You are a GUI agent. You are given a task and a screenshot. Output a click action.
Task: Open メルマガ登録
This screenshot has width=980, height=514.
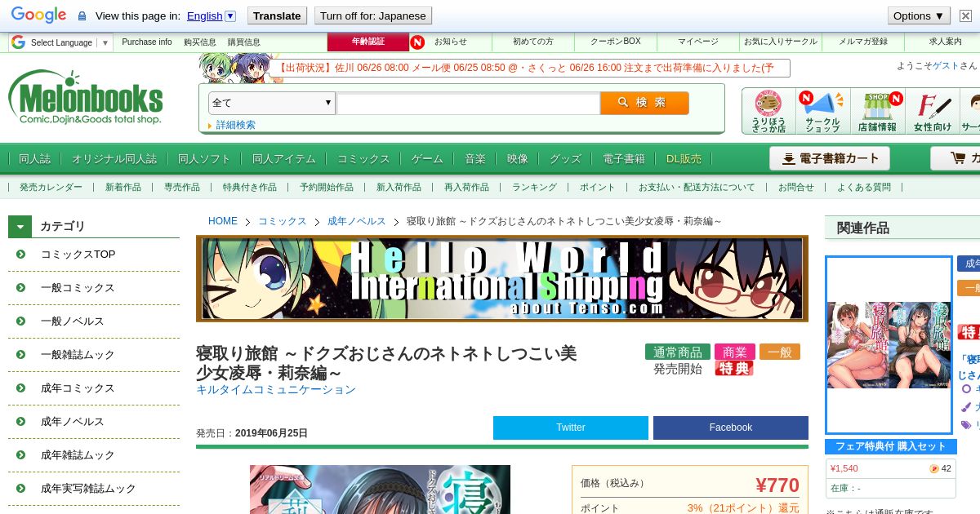coord(863,42)
